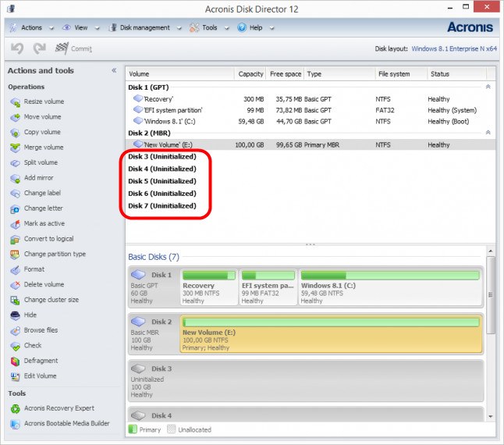The height and width of the screenshot is (445, 504).
Task: Select the 'New Volume' (E:) row
Action: pos(311,144)
